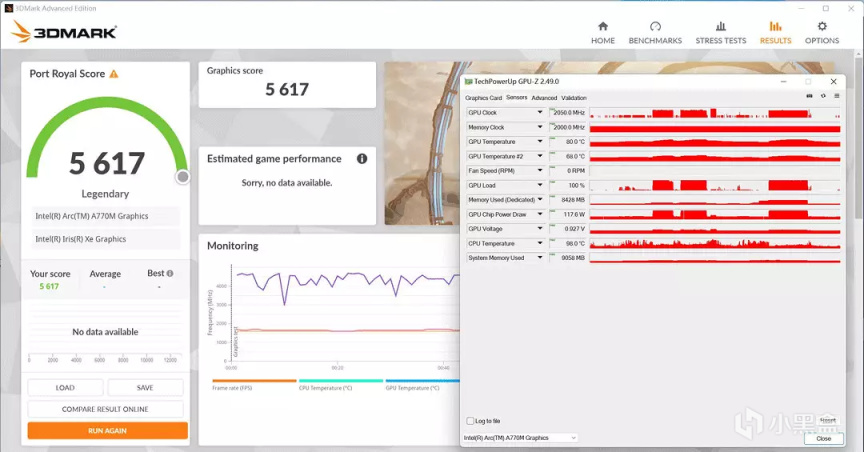The width and height of the screenshot is (864, 452).
Task: Go to the HOME section in 3DMark
Action: pos(603,33)
